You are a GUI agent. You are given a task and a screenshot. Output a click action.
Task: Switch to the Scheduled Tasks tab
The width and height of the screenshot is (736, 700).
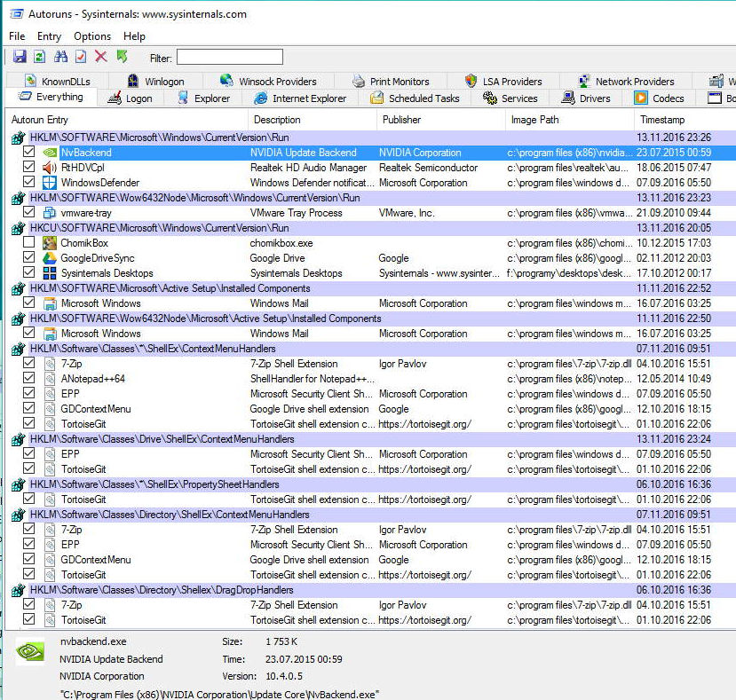click(x=415, y=98)
